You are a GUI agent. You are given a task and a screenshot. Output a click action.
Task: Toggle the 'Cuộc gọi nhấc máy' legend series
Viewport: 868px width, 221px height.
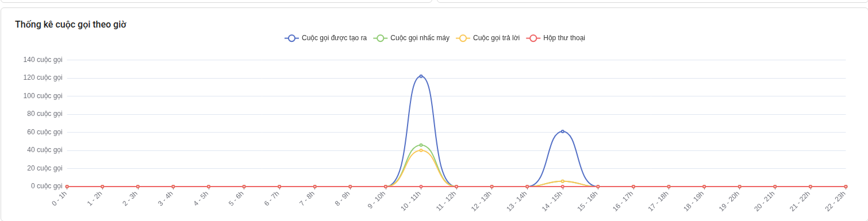[x=412, y=38]
